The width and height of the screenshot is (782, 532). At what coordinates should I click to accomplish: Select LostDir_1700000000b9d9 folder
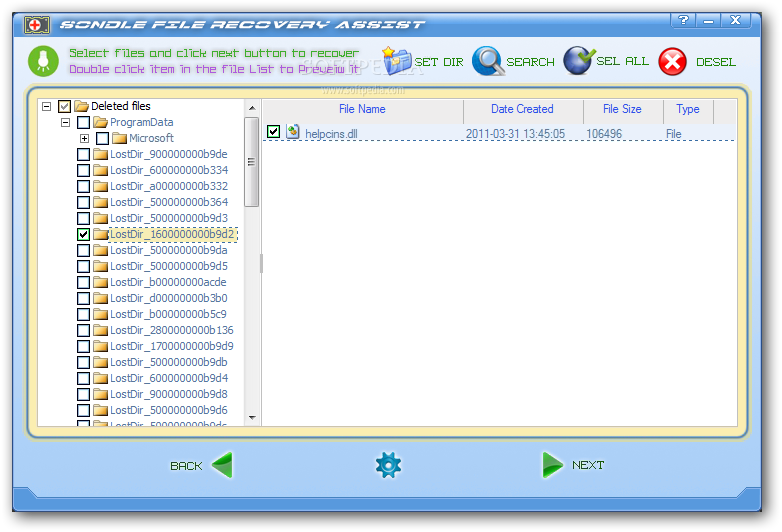pos(172,346)
